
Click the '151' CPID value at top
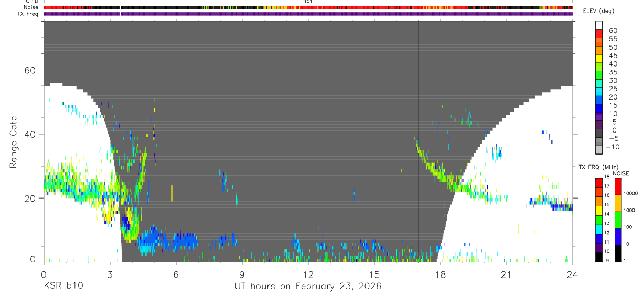308,2
